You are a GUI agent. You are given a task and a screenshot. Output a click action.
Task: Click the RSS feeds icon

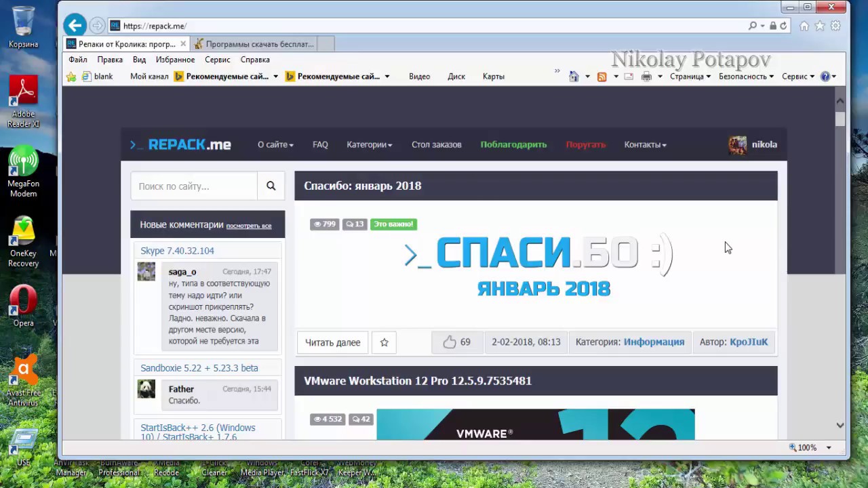pyautogui.click(x=601, y=77)
